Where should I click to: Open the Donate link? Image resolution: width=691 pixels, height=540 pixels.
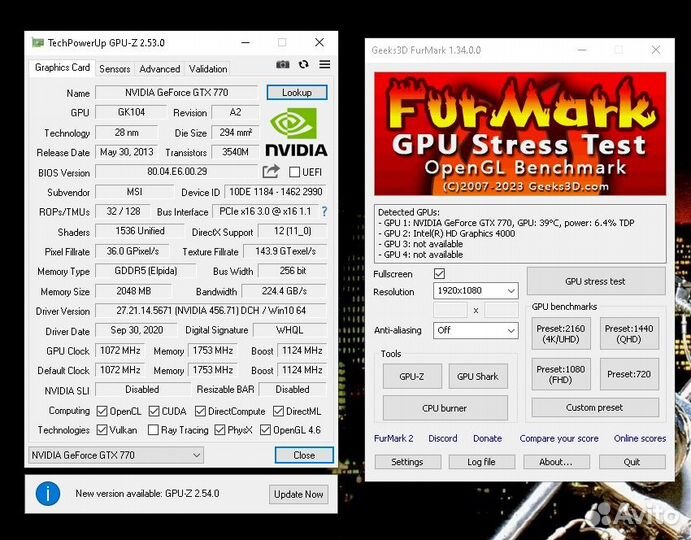487,439
